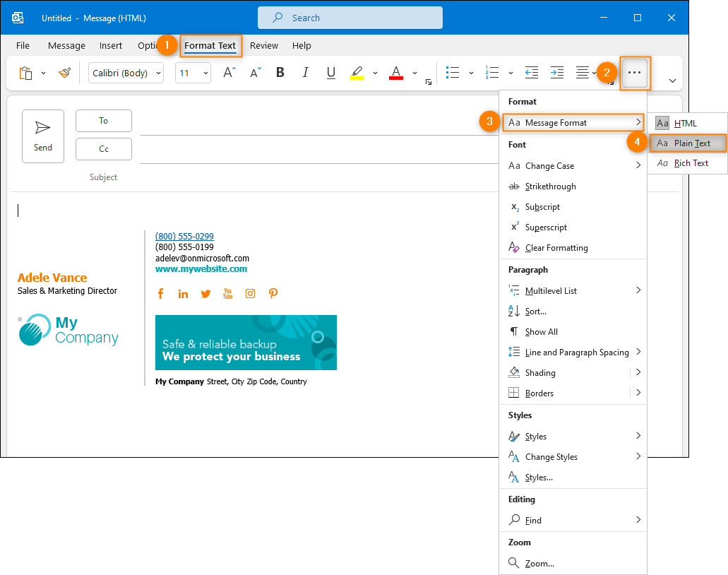
Task: Click the Bullets list icon
Action: pyautogui.click(x=452, y=73)
